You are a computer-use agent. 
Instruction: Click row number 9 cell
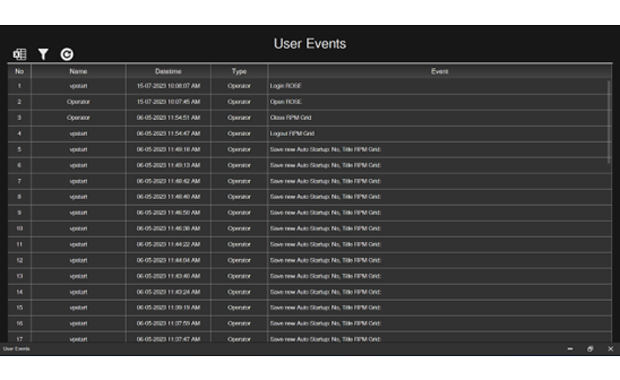tap(19, 212)
